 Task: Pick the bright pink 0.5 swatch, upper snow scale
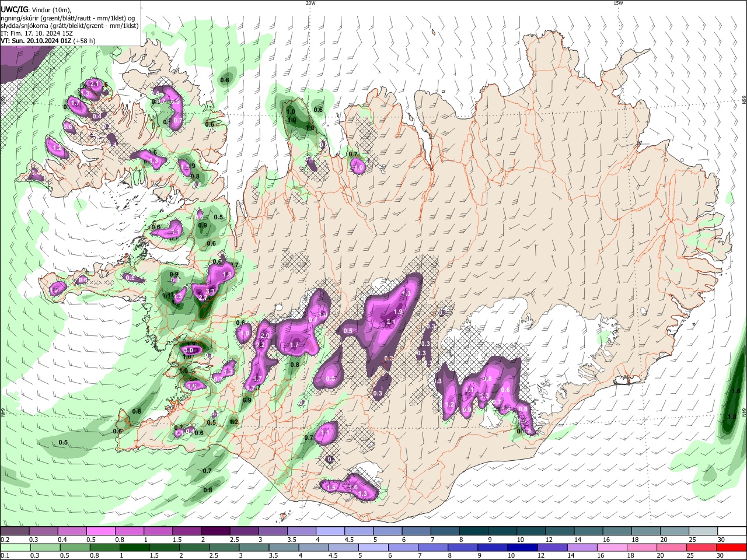click(100, 531)
